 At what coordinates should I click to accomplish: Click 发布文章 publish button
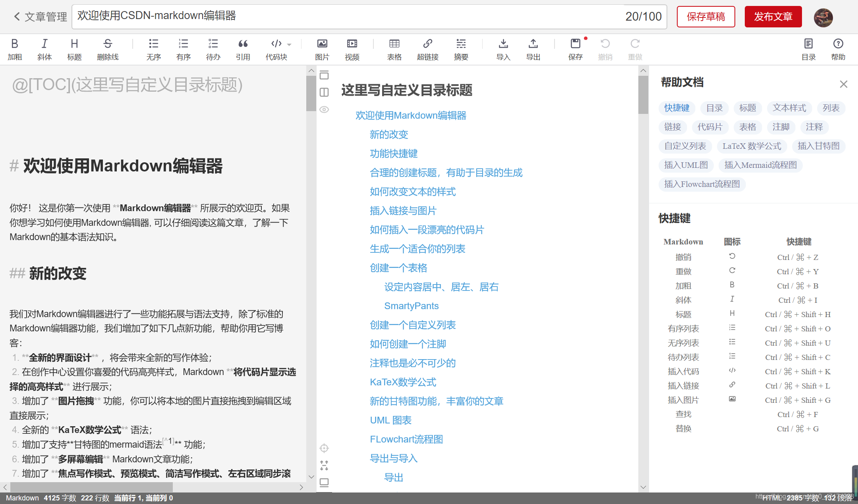pos(773,17)
